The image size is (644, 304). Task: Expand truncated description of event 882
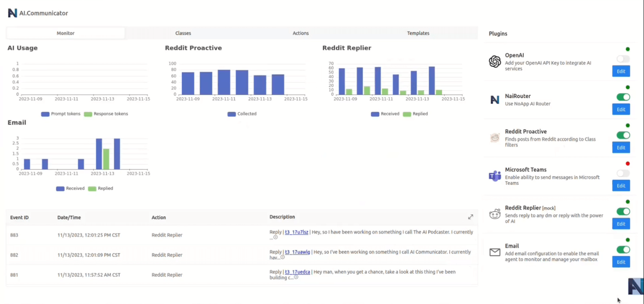click(282, 257)
